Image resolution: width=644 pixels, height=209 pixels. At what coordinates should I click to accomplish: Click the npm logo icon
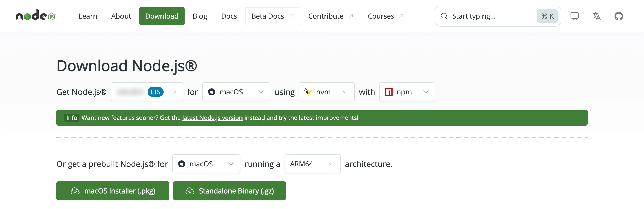(389, 92)
